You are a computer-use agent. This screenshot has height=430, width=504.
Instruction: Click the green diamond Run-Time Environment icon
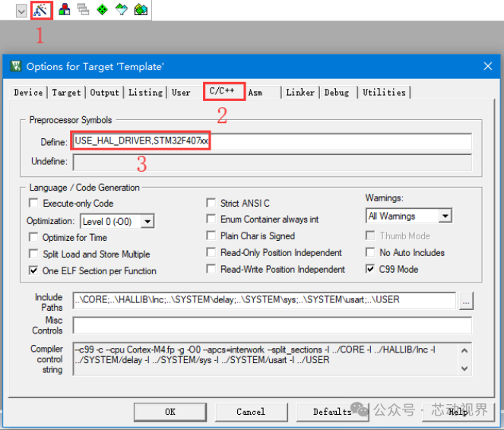102,10
